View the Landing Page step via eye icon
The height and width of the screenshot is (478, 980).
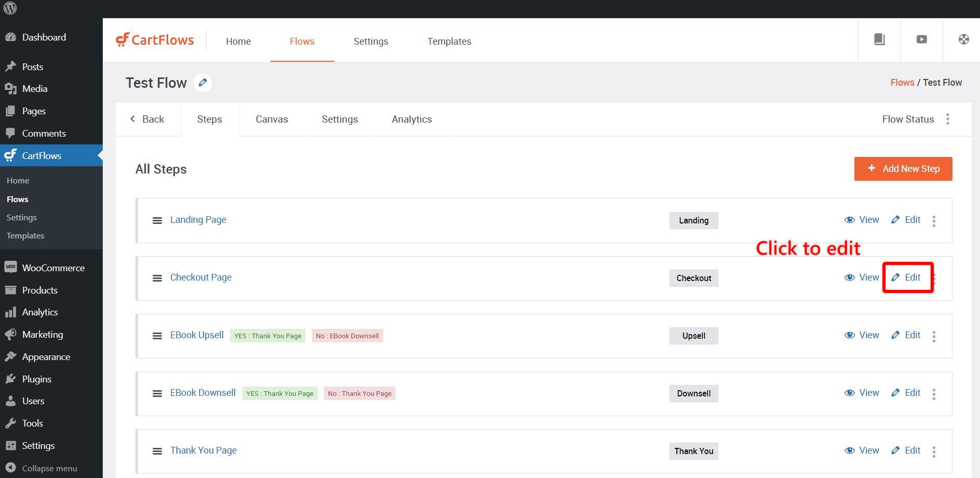click(862, 220)
